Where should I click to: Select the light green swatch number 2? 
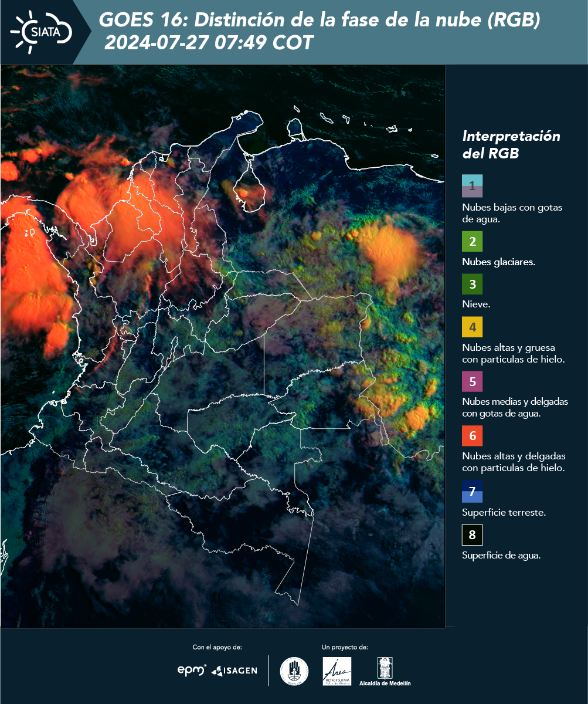pos(472,241)
